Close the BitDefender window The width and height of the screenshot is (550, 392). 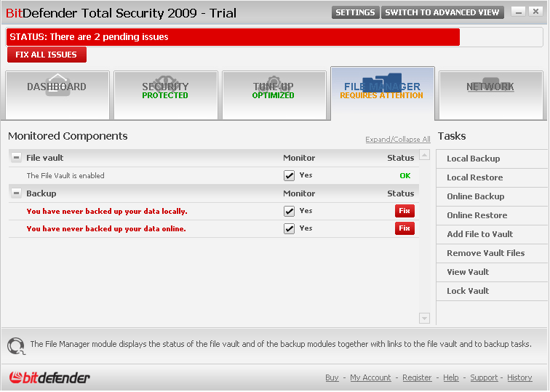pyautogui.click(x=536, y=12)
